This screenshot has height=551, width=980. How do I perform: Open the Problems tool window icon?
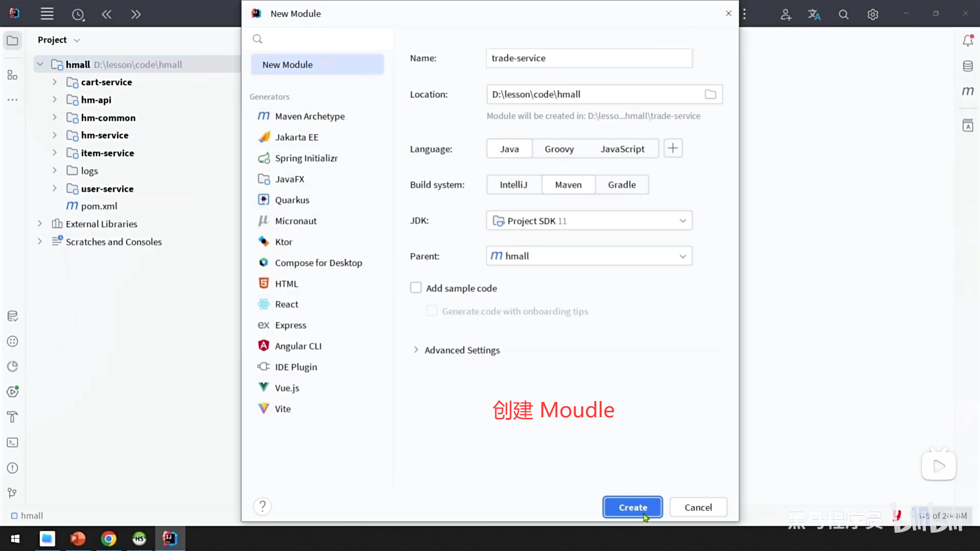(x=13, y=468)
